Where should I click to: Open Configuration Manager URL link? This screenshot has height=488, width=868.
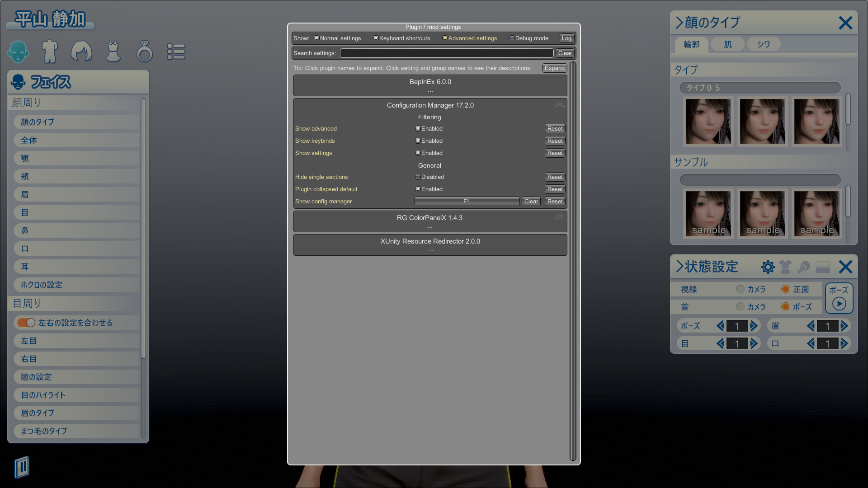point(559,105)
